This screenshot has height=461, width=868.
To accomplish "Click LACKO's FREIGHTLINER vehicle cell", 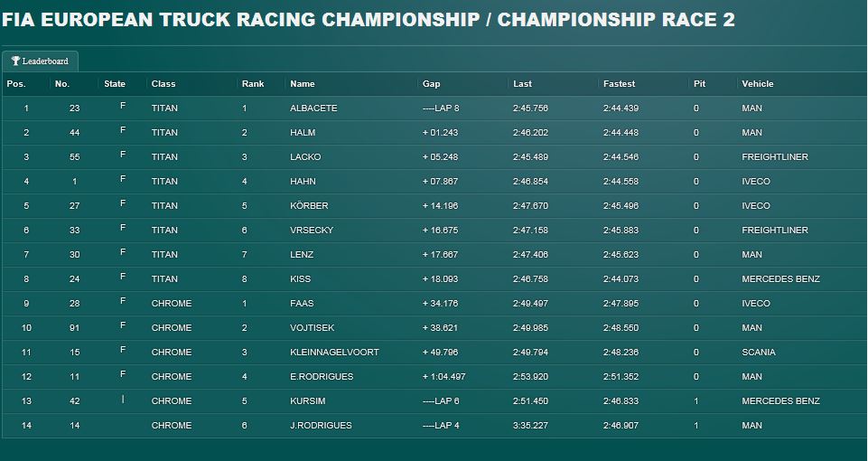I will tap(774, 156).
